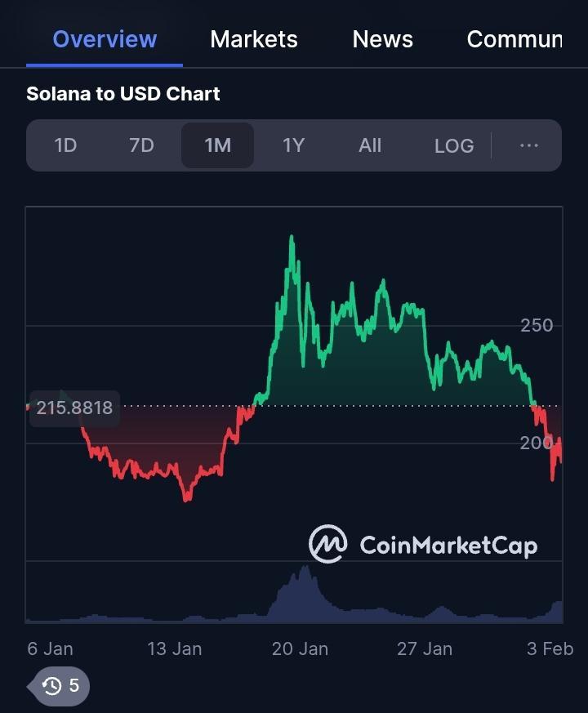Open the history badge showing 5
This screenshot has width=588, height=713.
(x=62, y=685)
